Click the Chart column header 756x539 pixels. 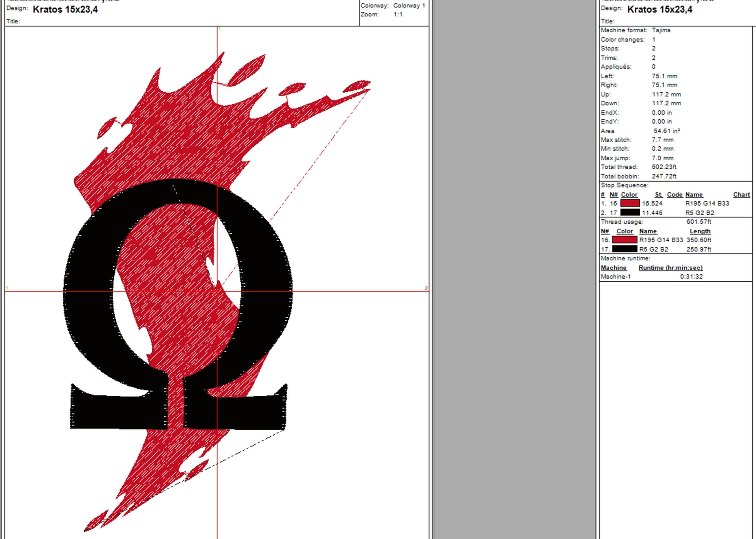[x=742, y=195]
